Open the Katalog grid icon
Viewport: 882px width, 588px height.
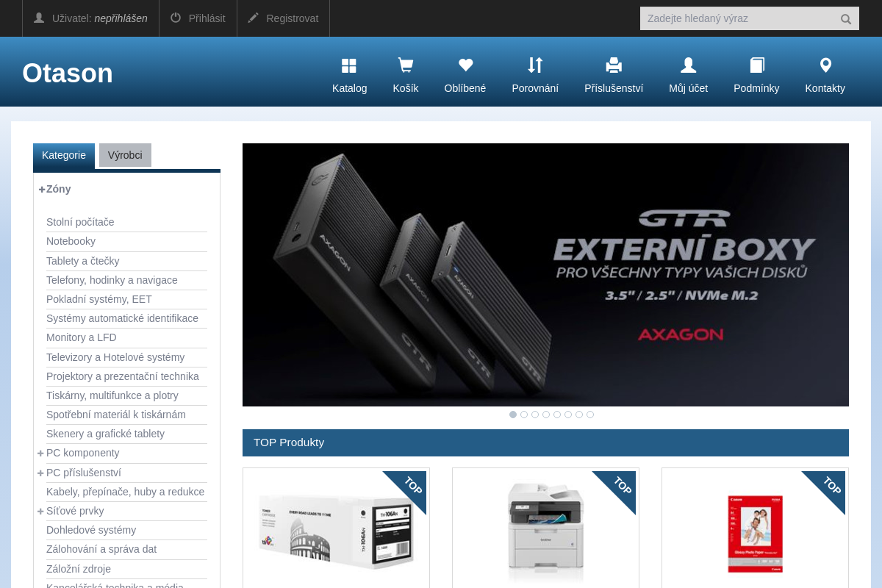[349, 66]
